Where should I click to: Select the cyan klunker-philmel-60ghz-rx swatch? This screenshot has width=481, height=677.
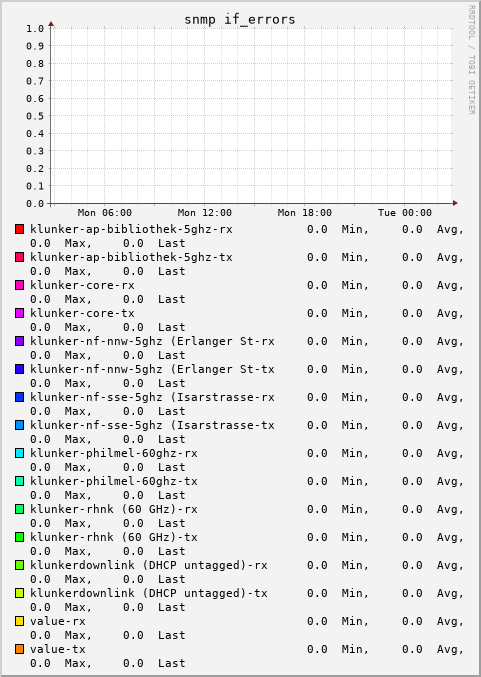click(19, 453)
